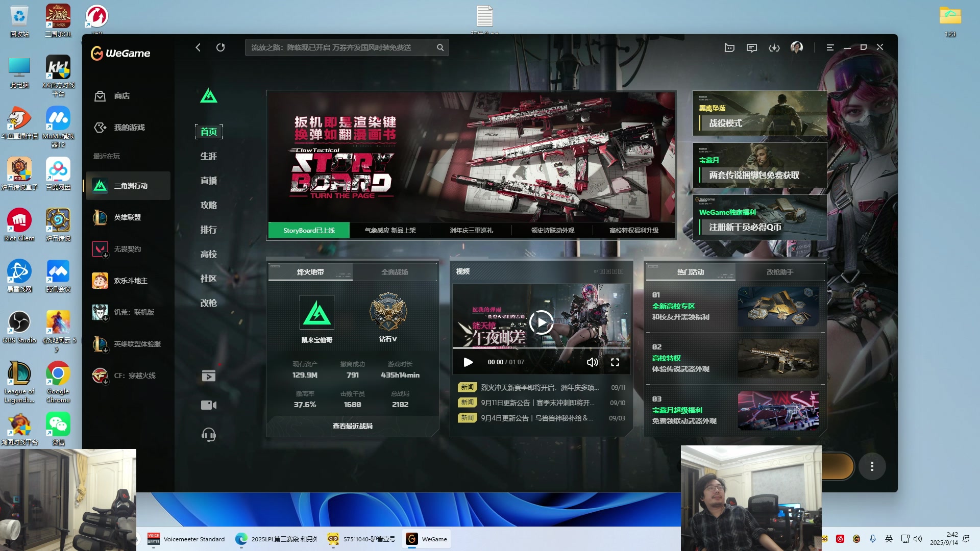
Task: Select 高校特权福利升级 banner tab
Action: point(634,230)
